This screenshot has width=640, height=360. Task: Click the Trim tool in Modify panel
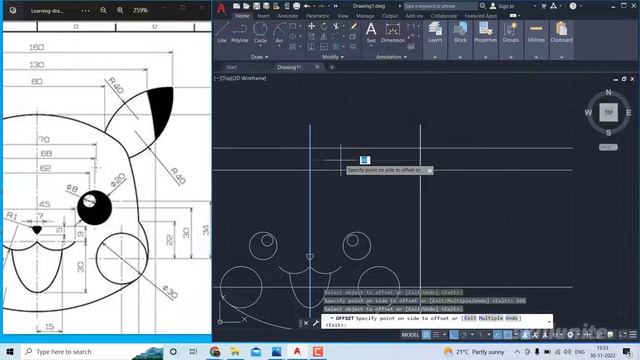tap(336, 26)
